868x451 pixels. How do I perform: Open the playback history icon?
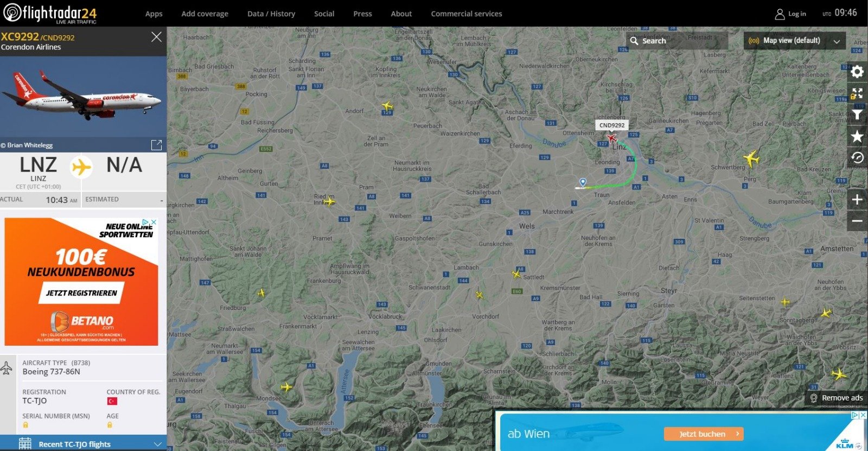(857, 158)
